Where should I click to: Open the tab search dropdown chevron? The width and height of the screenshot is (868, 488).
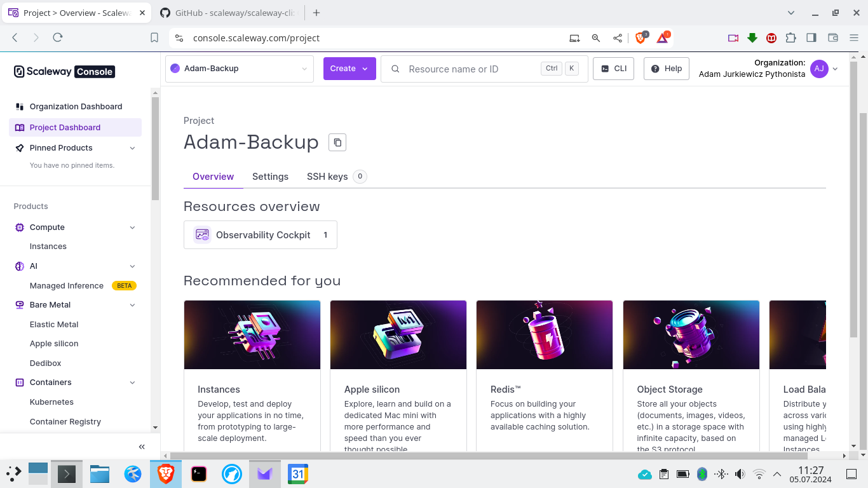791,13
